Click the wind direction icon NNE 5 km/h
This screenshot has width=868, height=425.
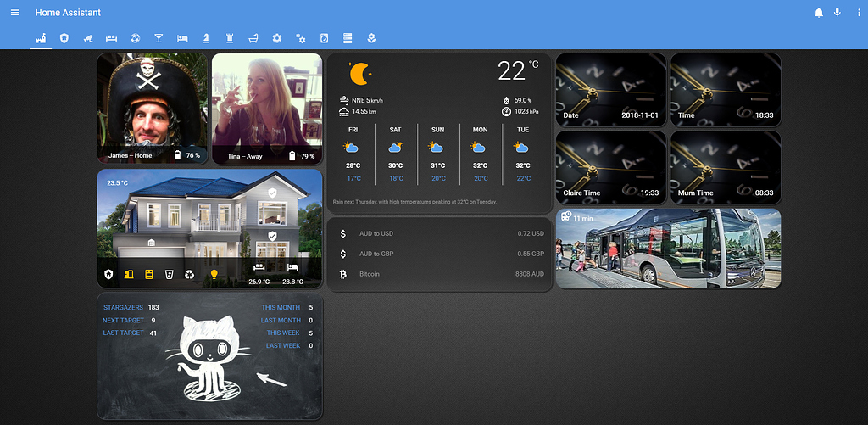pos(344,101)
